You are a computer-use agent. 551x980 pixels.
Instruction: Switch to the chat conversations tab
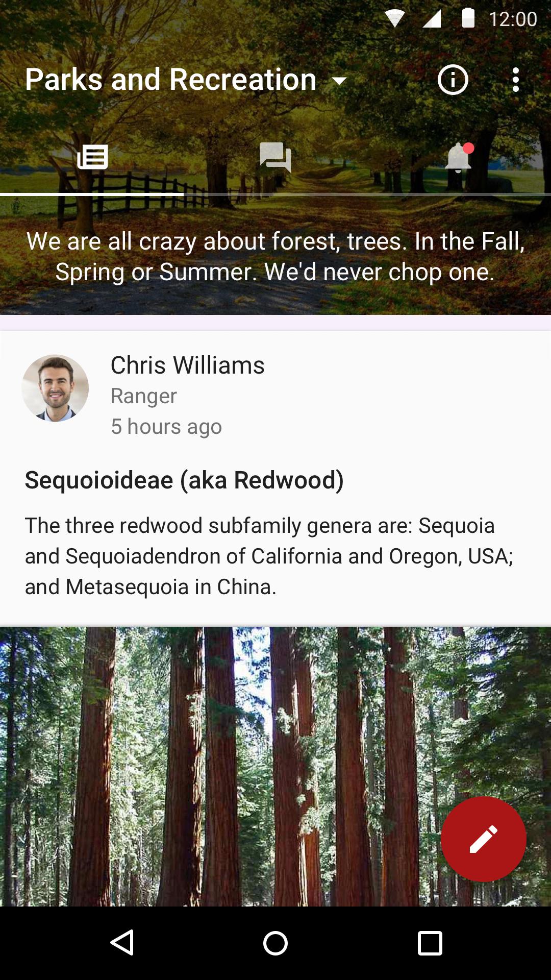point(275,157)
